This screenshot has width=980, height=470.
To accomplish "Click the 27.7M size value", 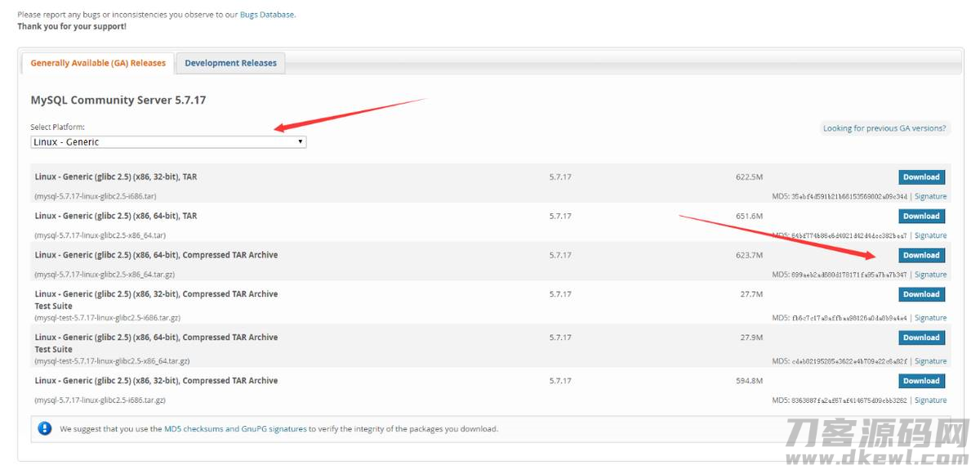I will 751,294.
